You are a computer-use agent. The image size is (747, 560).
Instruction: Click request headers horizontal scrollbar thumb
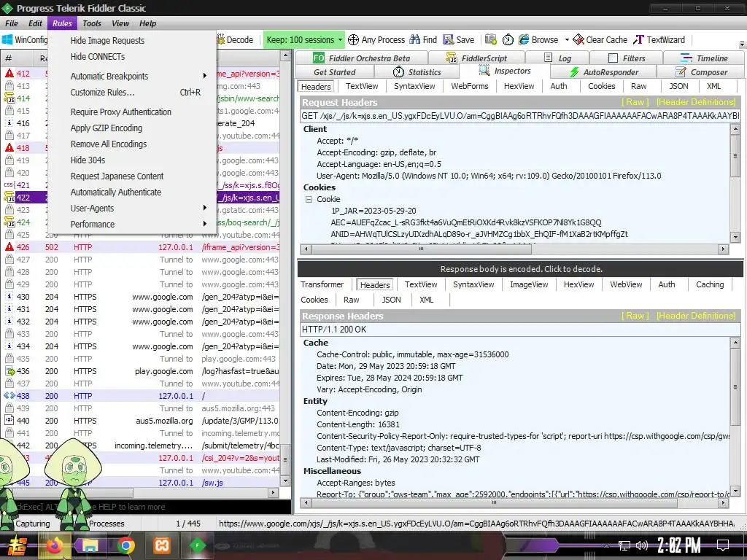click(x=421, y=249)
